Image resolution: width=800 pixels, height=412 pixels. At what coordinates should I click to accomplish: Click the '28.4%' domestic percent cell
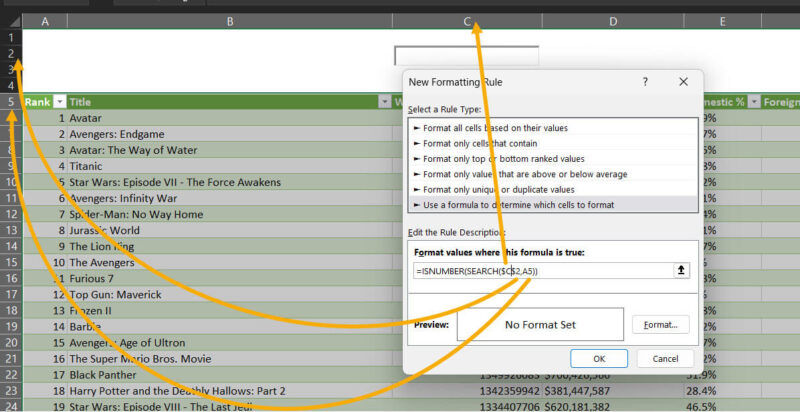click(723, 391)
